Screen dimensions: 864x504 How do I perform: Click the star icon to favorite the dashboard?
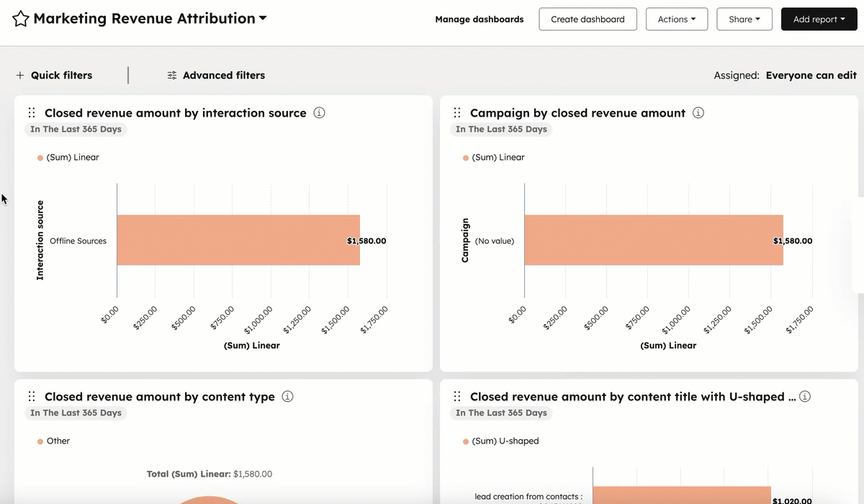(21, 18)
